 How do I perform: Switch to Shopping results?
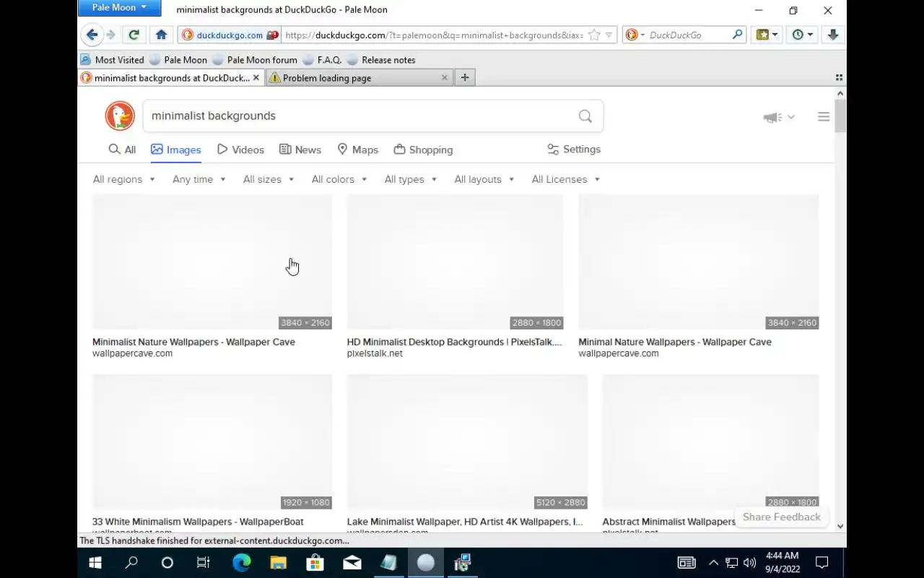(423, 150)
